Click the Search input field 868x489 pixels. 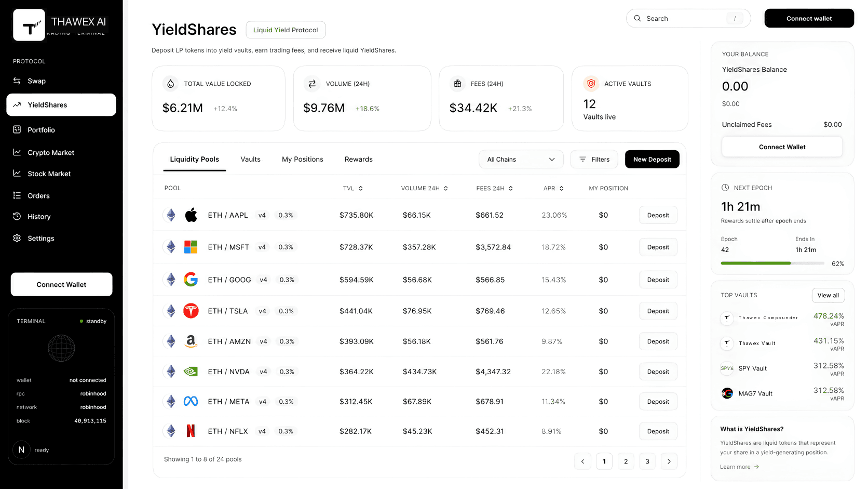(688, 18)
